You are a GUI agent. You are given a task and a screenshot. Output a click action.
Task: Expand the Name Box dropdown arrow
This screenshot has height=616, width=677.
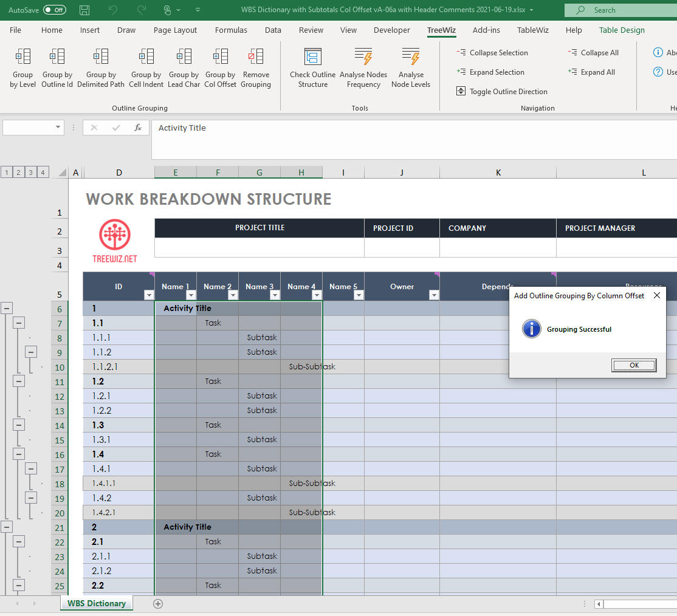(x=58, y=128)
